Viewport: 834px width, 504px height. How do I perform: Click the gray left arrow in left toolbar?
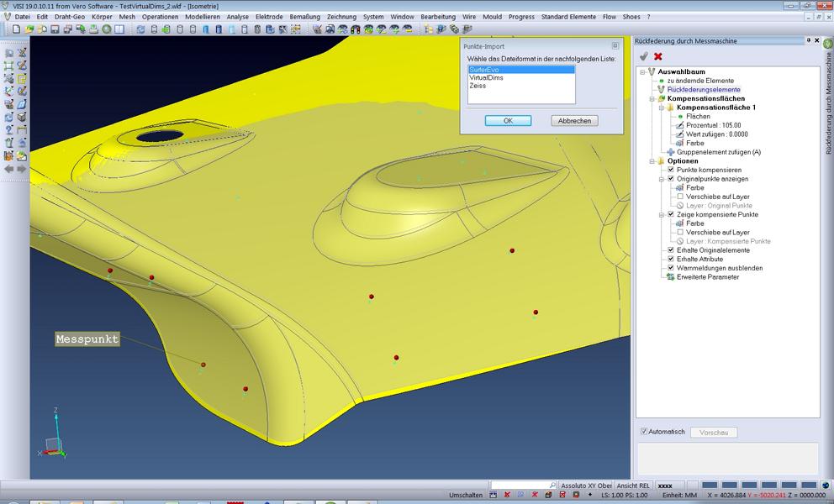click(9, 169)
